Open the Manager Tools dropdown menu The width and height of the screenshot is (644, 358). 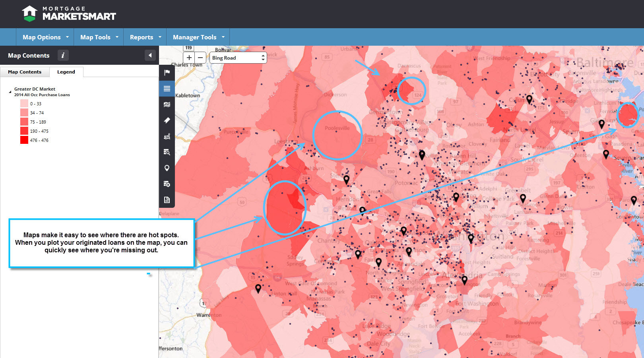point(198,37)
